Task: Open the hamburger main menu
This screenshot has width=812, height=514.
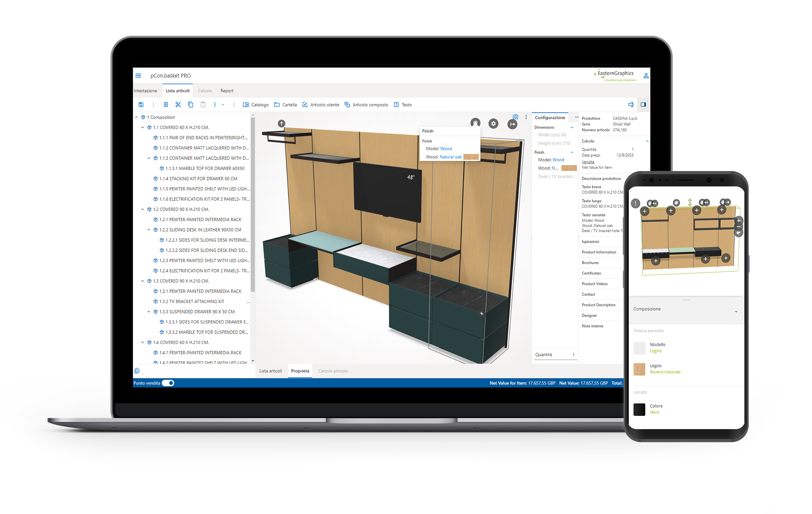Action: tap(138, 75)
